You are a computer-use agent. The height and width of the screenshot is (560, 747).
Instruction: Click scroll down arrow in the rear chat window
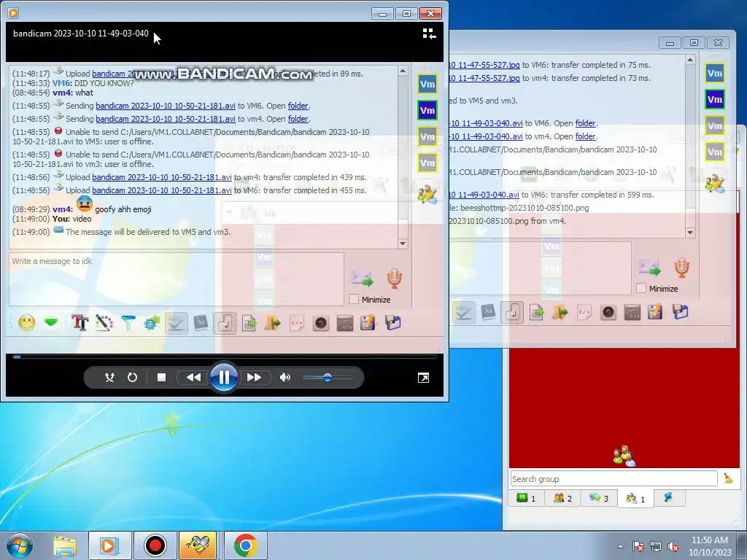[690, 233]
